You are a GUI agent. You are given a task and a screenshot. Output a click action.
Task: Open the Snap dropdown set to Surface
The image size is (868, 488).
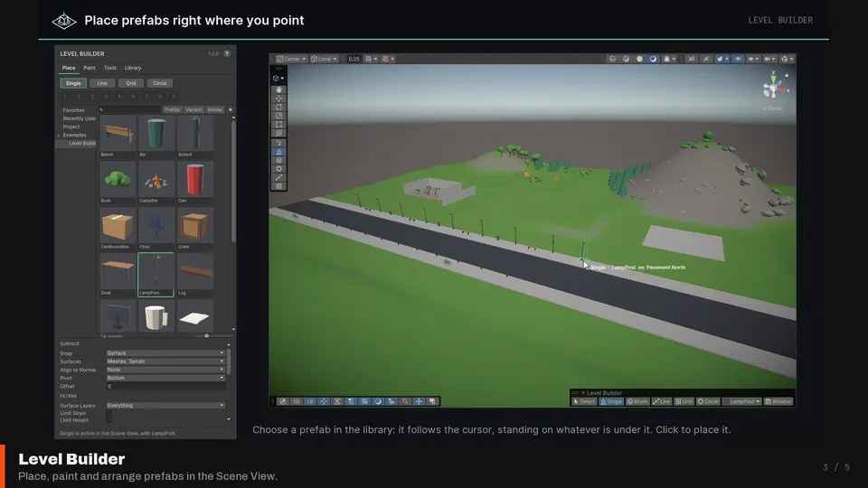[x=165, y=353]
